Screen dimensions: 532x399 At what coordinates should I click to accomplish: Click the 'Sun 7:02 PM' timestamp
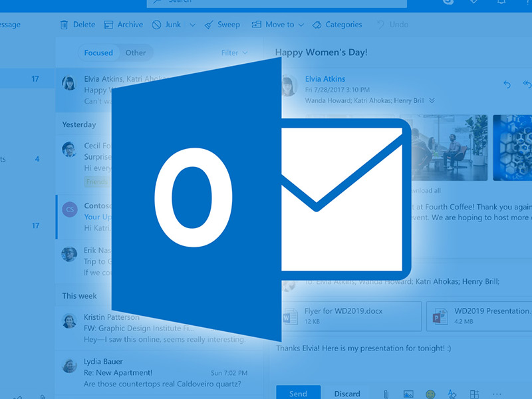click(x=229, y=373)
